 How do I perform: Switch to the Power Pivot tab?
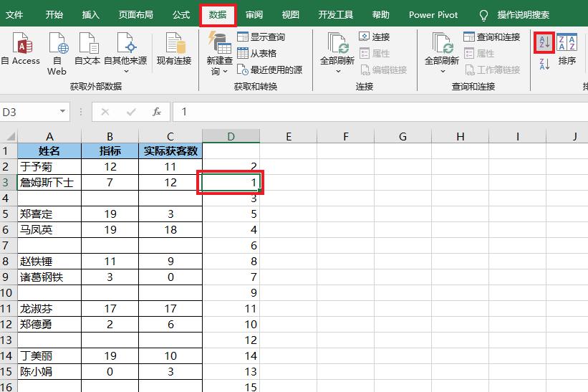[x=433, y=14]
